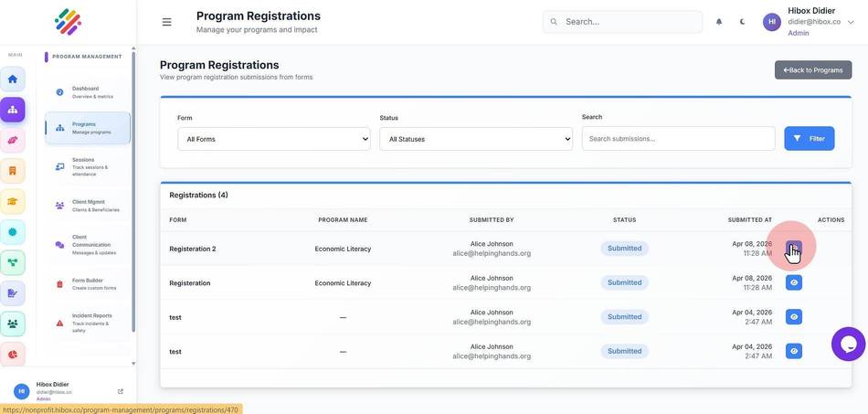Click the Back to Programs button
The image size is (868, 414).
tap(812, 69)
